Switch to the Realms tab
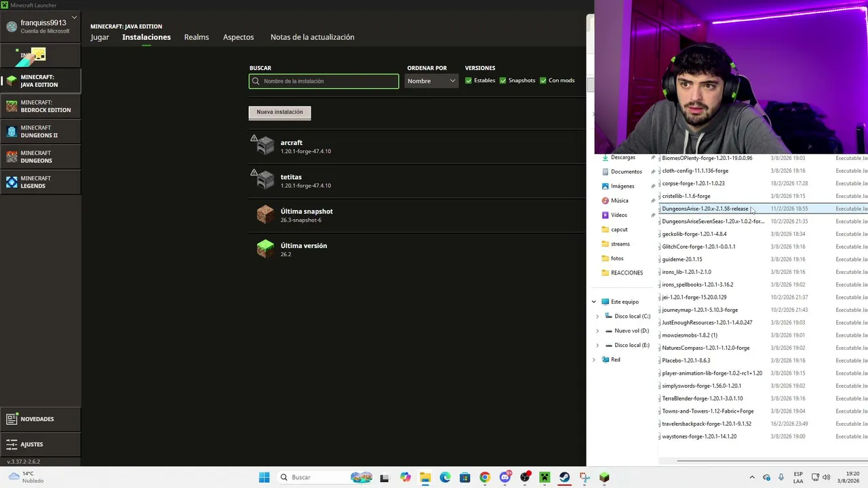The width and height of the screenshot is (868, 488). coord(197,37)
